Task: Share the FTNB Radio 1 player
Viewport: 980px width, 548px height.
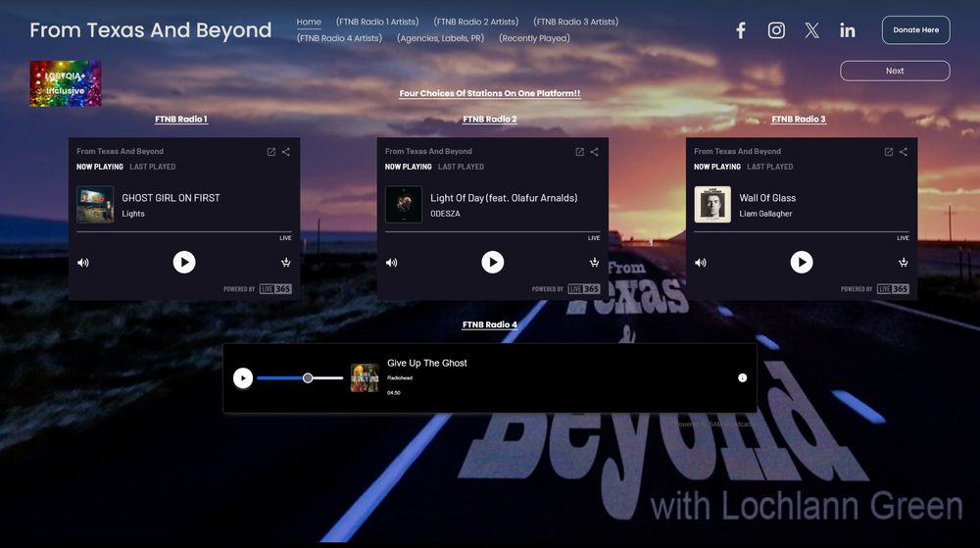Action: point(285,152)
